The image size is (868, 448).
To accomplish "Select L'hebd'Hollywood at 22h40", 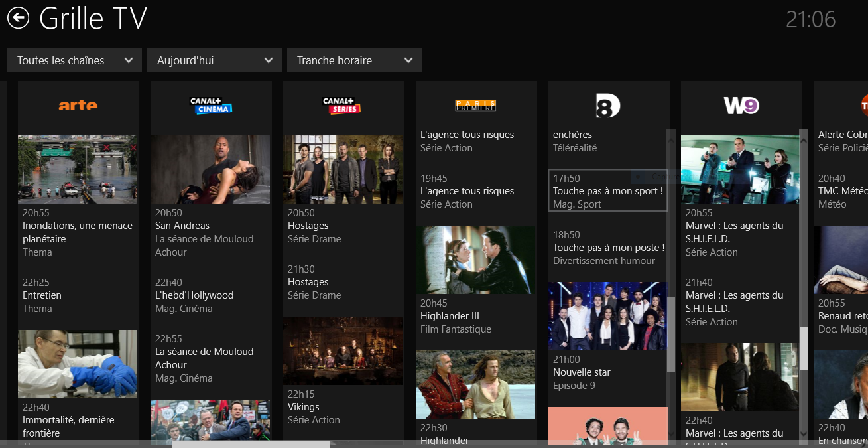I will pyautogui.click(x=194, y=295).
